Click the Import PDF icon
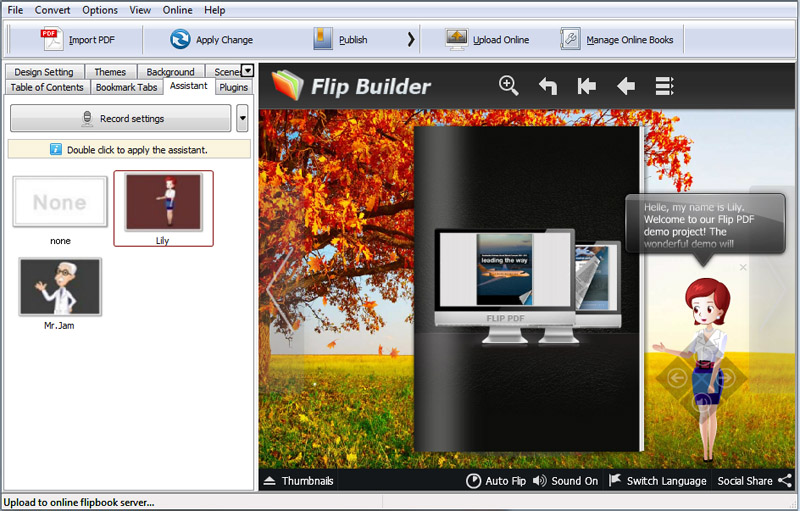Viewport: 800px width, 511px height. pyautogui.click(x=52, y=39)
